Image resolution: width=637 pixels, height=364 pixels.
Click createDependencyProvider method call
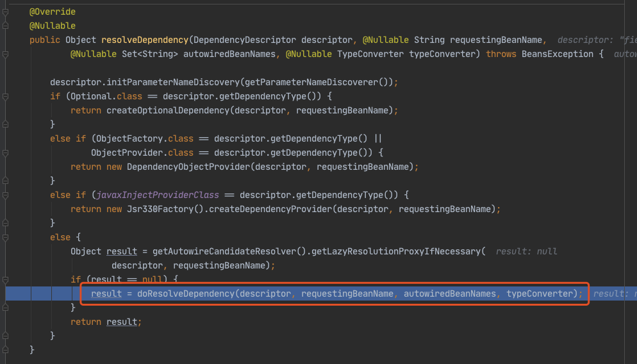tap(270, 209)
